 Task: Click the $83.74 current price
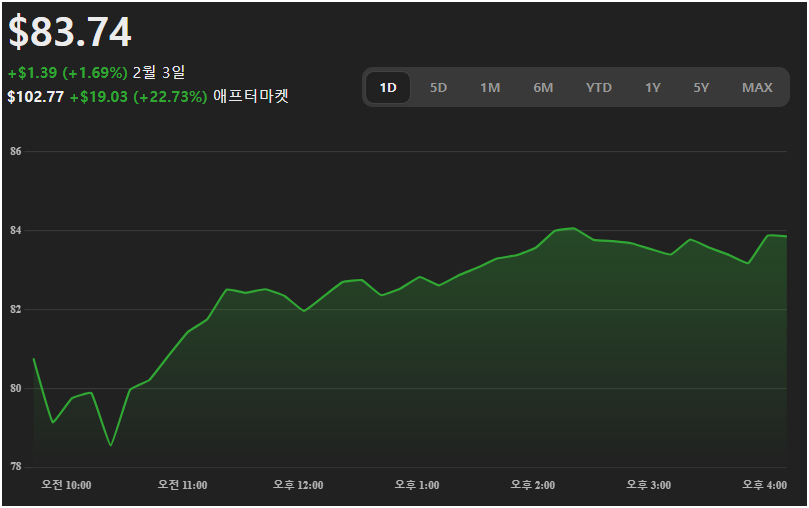pyautogui.click(x=70, y=32)
